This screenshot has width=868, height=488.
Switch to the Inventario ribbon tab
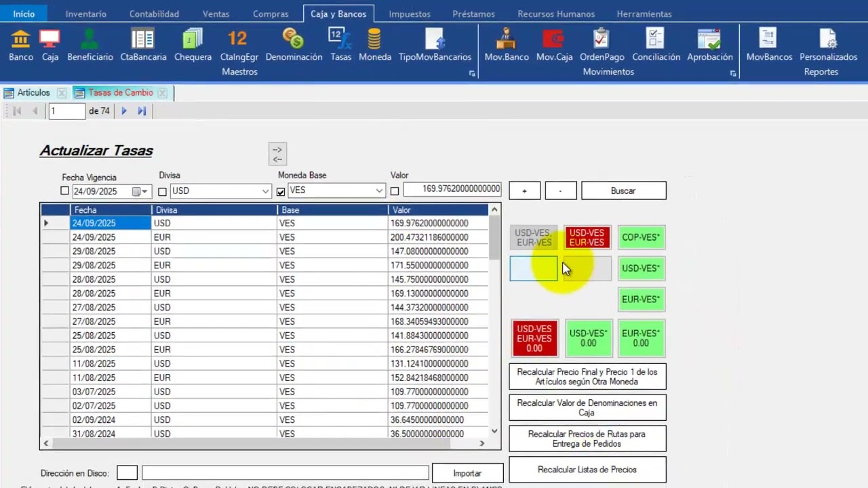(x=86, y=14)
